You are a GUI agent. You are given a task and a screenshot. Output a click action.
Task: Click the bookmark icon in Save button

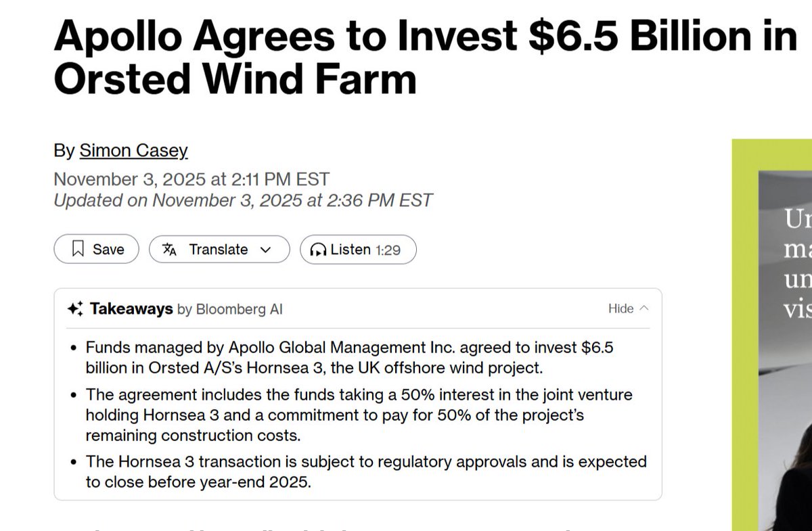tap(78, 250)
